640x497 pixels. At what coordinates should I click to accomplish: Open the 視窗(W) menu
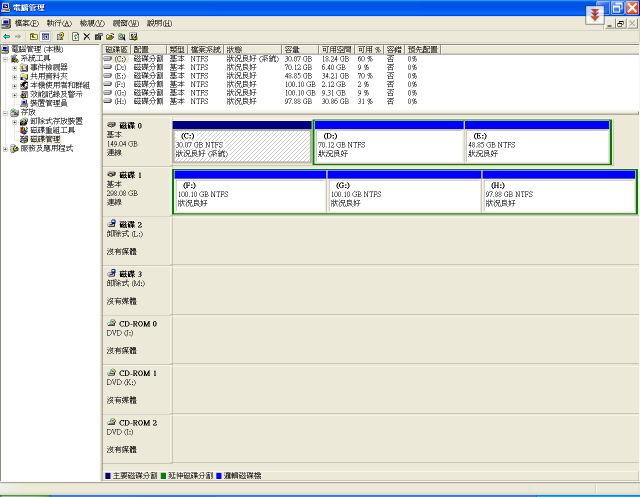pyautogui.click(x=126, y=24)
